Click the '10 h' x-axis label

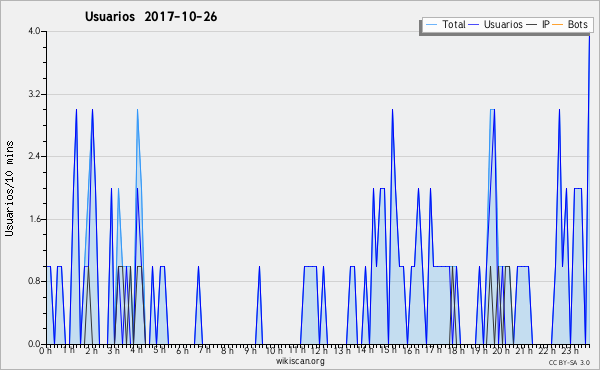click(x=274, y=350)
